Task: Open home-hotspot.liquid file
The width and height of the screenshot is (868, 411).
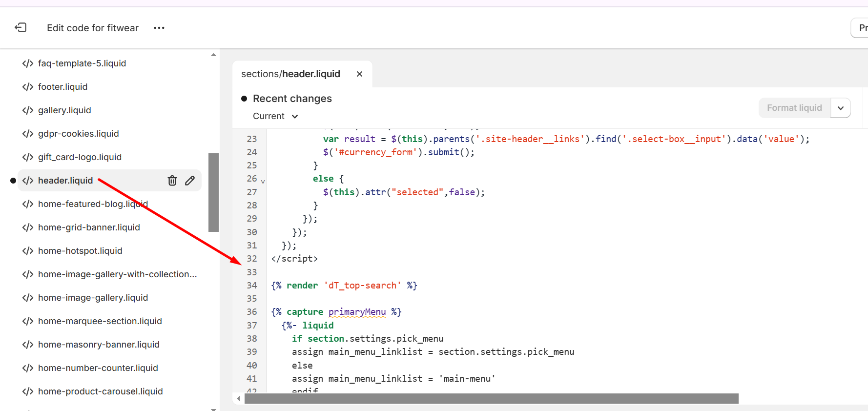Action: (80, 251)
